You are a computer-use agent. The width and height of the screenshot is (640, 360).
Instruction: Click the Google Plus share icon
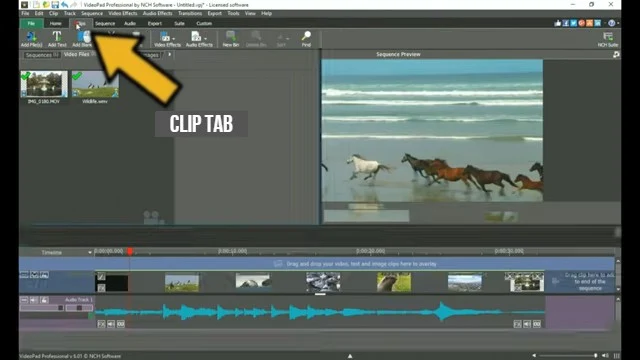pyautogui.click(x=582, y=23)
